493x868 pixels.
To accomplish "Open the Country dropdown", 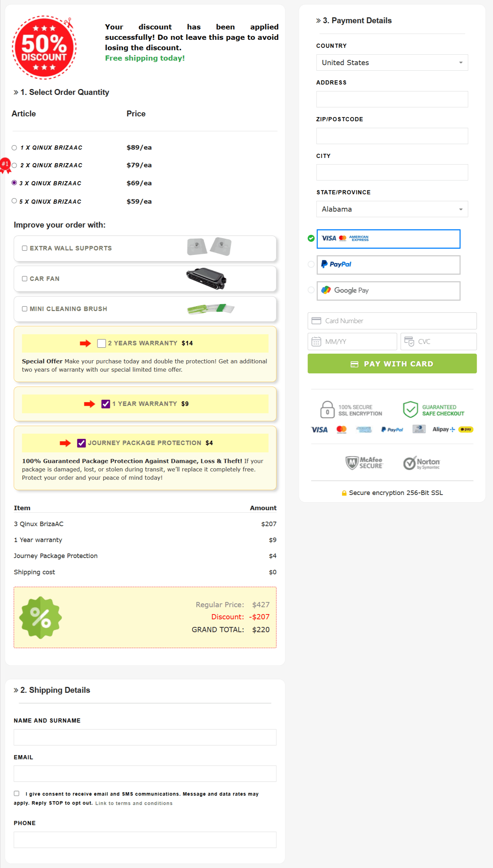I will pos(391,63).
